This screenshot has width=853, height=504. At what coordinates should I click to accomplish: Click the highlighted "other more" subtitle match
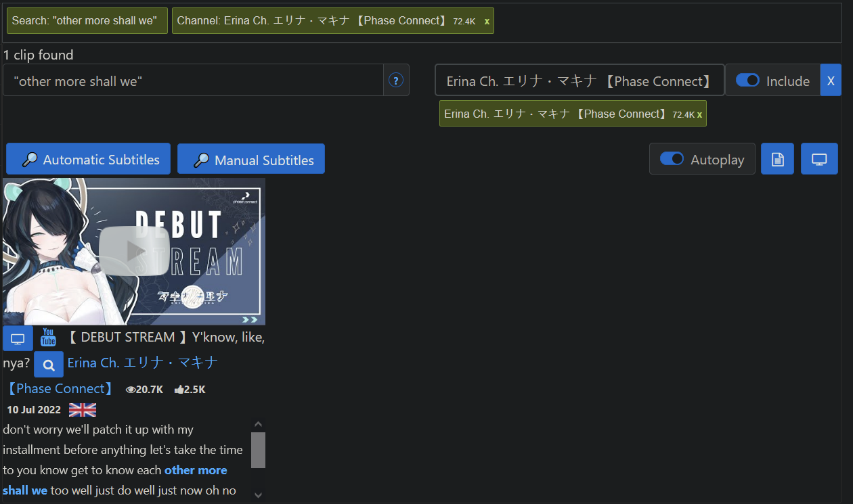(196, 470)
